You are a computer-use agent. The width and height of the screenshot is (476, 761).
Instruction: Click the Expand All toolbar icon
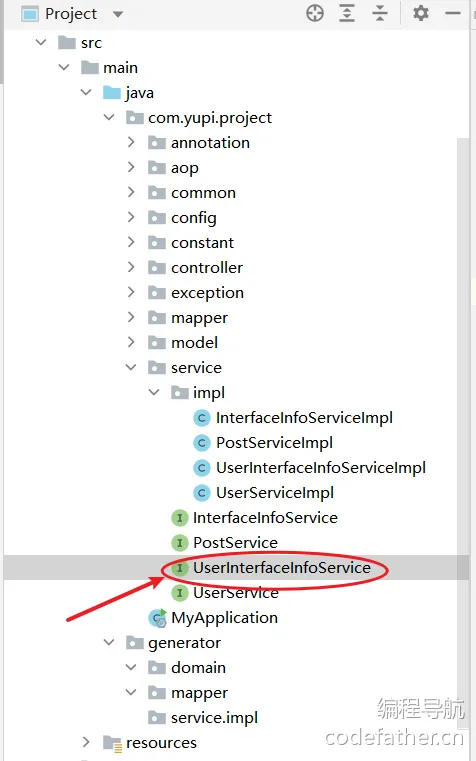coord(347,13)
